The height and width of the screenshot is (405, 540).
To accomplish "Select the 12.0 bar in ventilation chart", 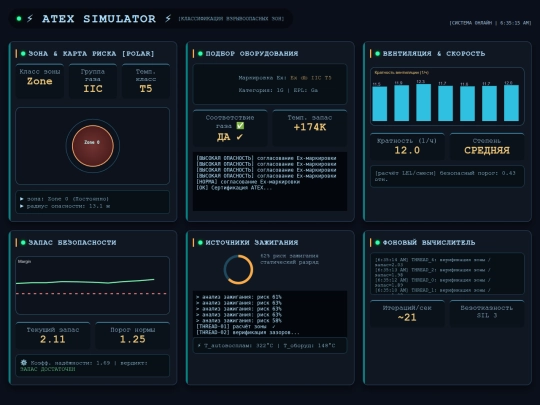I will click(x=511, y=103).
